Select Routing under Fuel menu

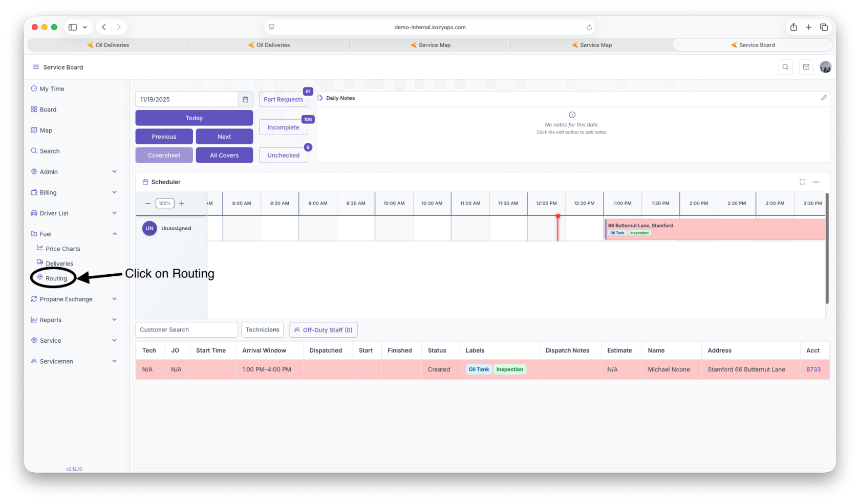pyautogui.click(x=56, y=278)
